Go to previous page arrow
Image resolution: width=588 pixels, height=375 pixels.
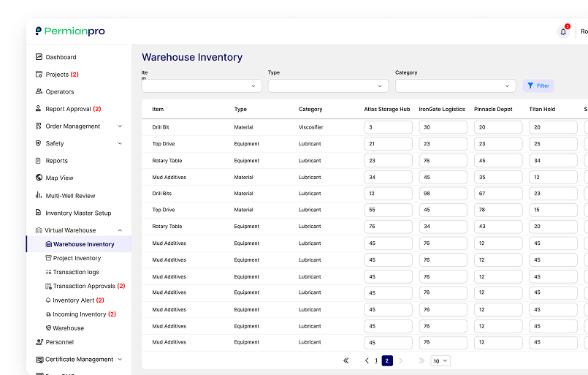(x=367, y=360)
